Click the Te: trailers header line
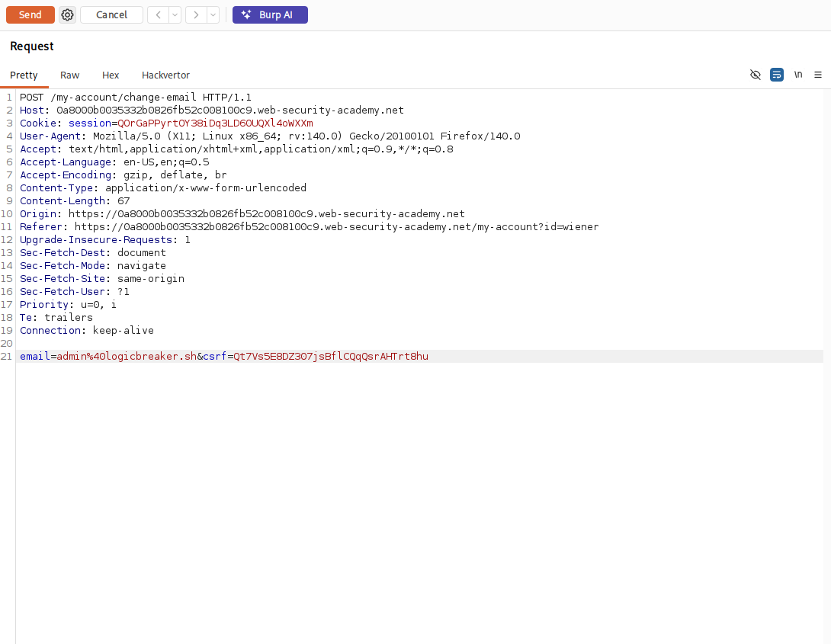 click(x=56, y=318)
